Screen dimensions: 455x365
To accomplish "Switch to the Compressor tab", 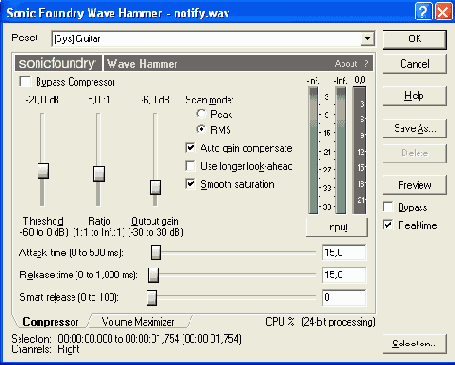I will pyautogui.click(x=50, y=322).
